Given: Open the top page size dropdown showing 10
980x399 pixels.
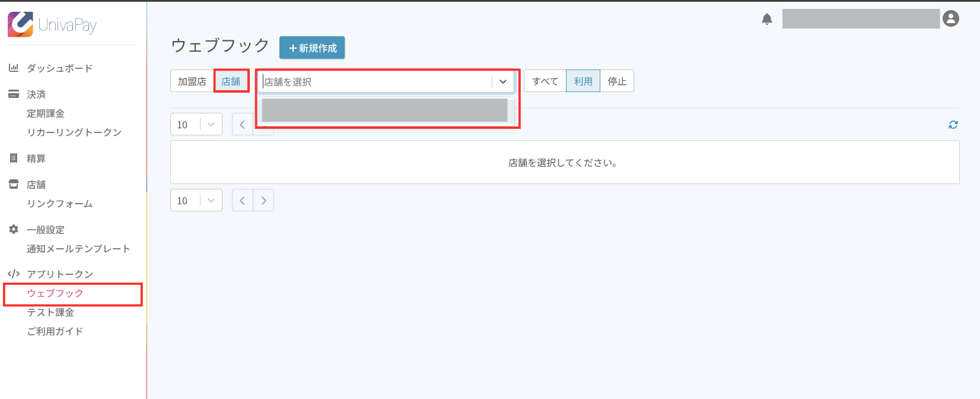Looking at the screenshot, I should (196, 125).
